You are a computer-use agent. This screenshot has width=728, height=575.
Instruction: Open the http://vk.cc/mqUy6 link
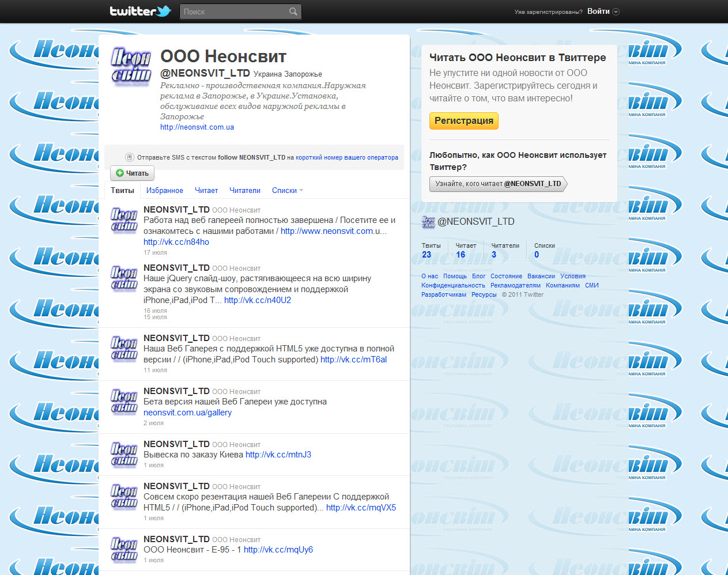click(x=278, y=550)
